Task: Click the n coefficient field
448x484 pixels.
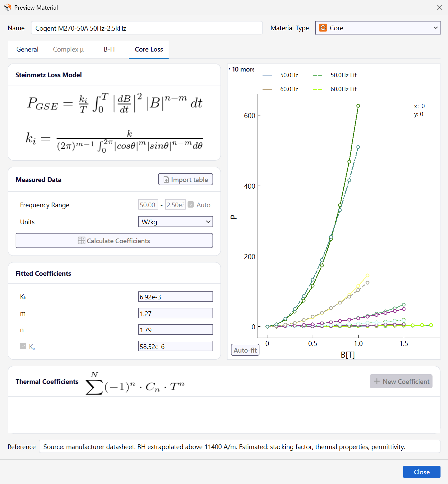Action: (x=176, y=330)
